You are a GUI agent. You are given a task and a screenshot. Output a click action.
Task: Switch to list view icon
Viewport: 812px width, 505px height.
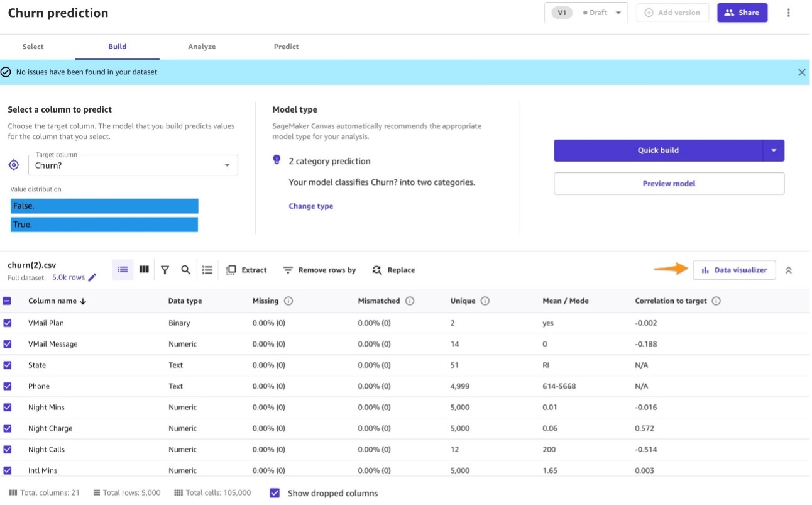[x=123, y=270]
